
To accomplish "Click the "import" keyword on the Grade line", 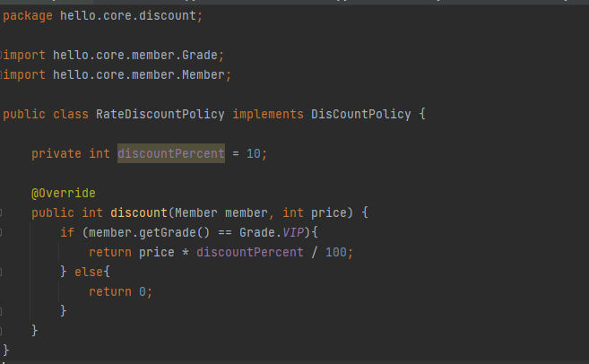I will (x=24, y=56).
